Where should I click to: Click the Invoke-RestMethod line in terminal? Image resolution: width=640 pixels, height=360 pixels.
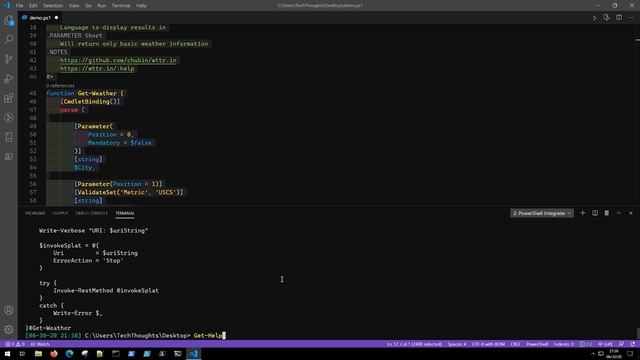coord(106,291)
